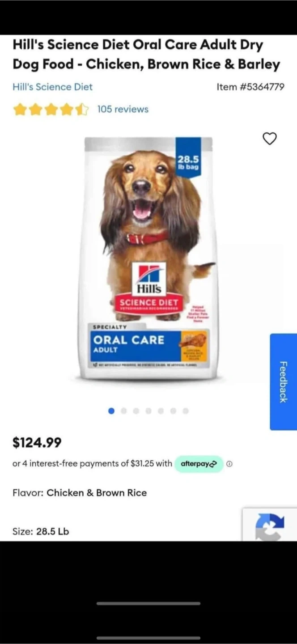
Task: Add product to favorites with heart icon
Action: coord(269,139)
